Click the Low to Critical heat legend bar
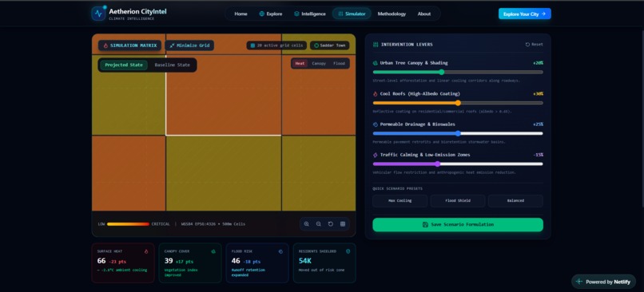This screenshot has width=644, height=292. pos(128,224)
